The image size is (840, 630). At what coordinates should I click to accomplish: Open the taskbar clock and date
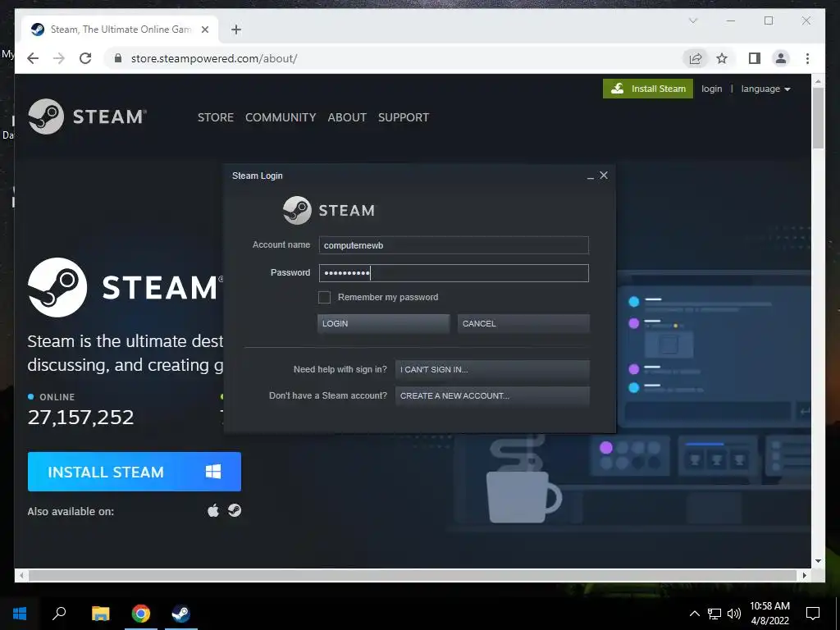pos(769,614)
